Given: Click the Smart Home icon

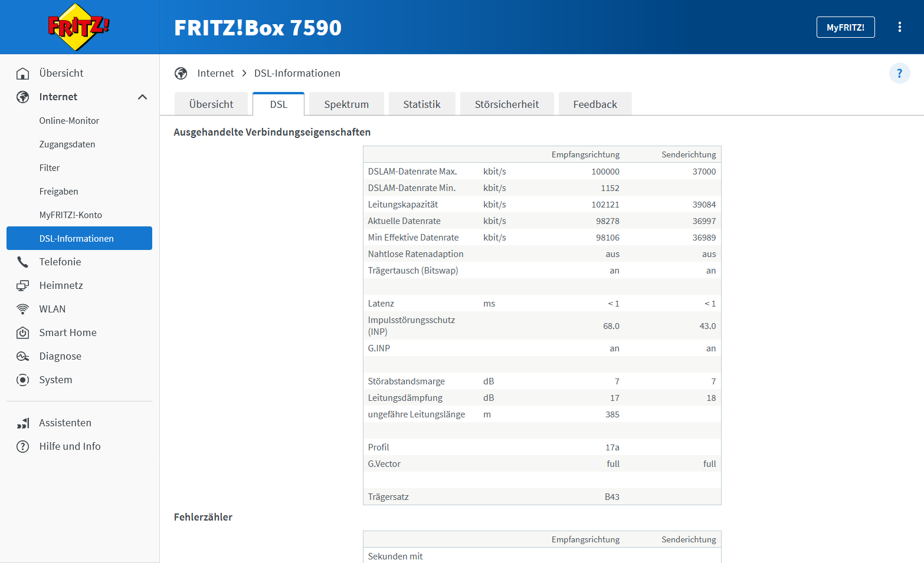Looking at the screenshot, I should click(x=22, y=332).
